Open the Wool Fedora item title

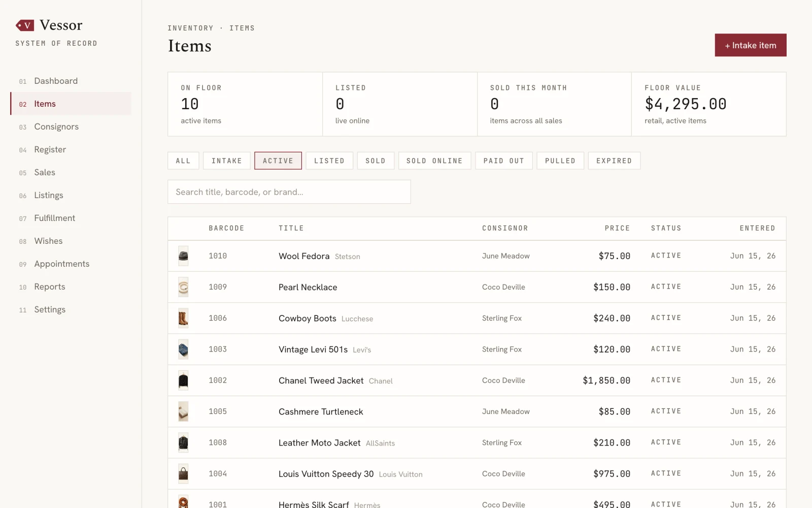coord(304,256)
